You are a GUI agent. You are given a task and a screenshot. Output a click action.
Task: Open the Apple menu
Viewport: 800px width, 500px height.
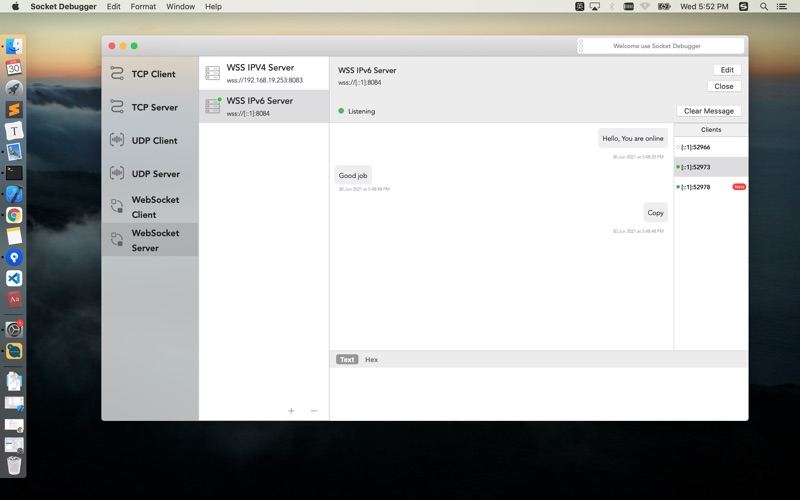(x=15, y=7)
